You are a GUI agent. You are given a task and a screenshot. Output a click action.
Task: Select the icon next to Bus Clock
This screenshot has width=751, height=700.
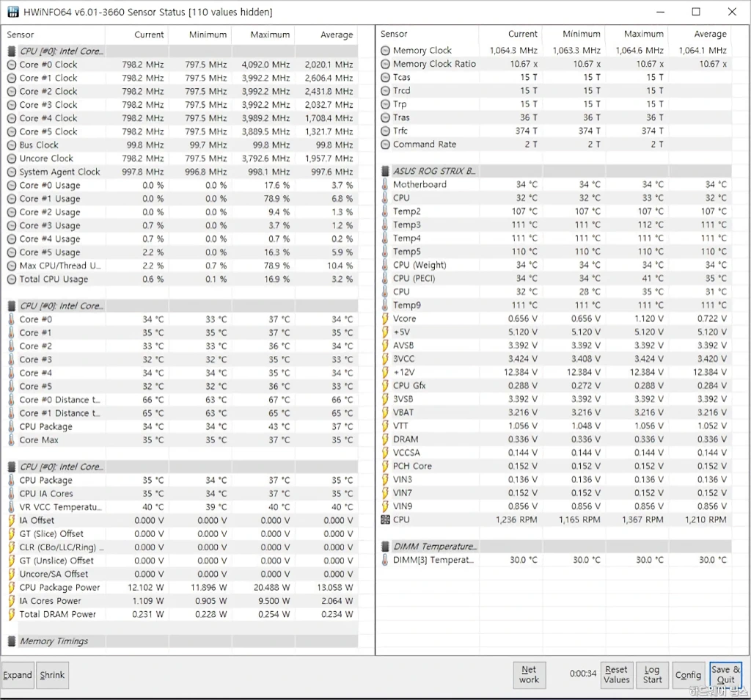12,145
